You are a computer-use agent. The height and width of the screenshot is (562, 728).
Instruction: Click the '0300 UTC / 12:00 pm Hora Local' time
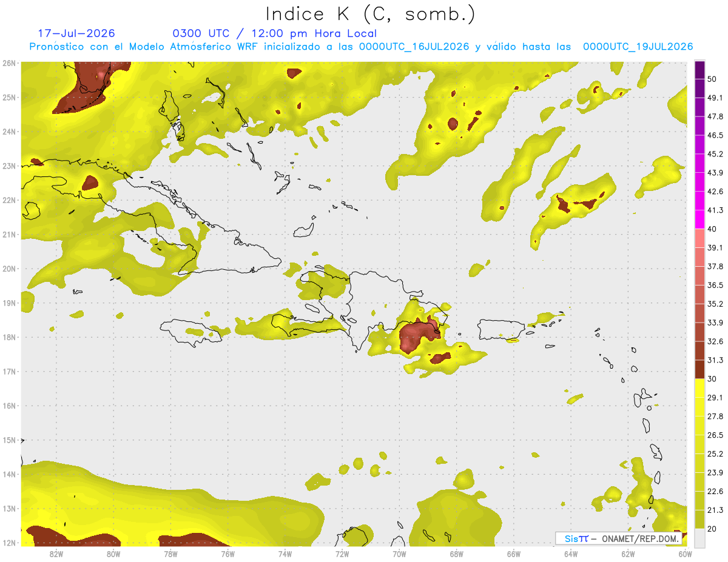274,33
